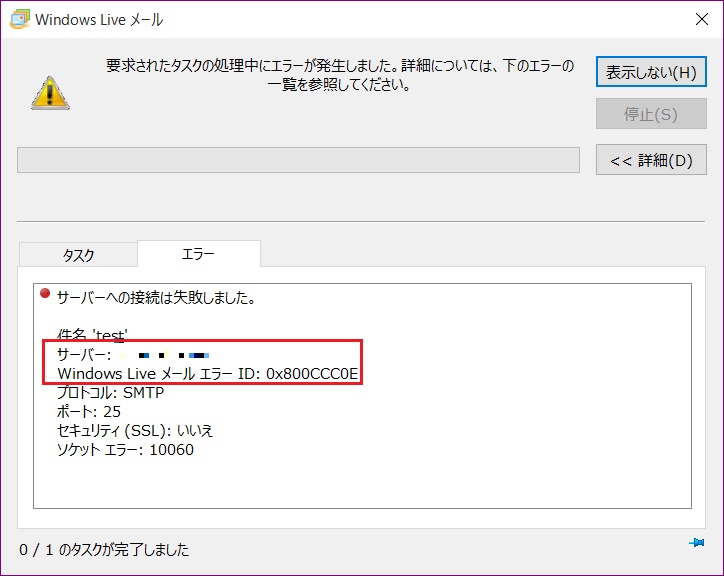Click the blue pushpin icon
The image size is (724, 576).
coord(696,543)
